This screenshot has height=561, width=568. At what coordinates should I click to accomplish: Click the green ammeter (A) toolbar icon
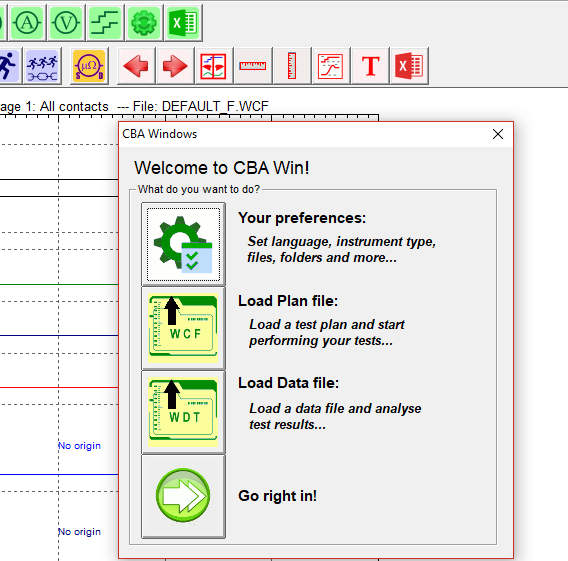pos(27,22)
